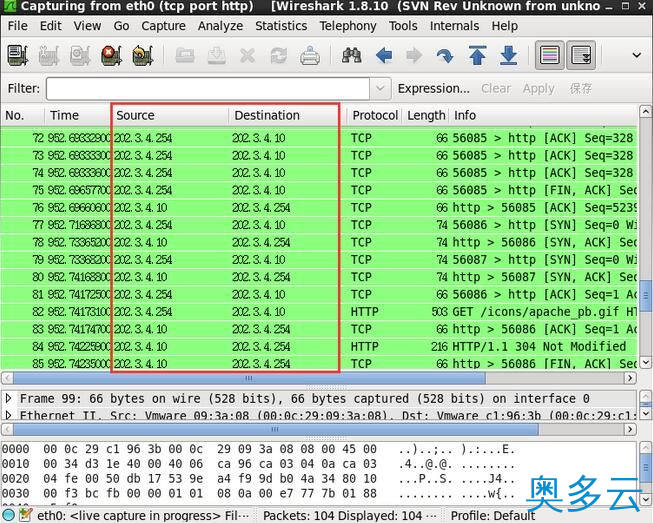Click the 保存 filter save button
Image resolution: width=653 pixels, height=523 pixels.
(x=581, y=88)
